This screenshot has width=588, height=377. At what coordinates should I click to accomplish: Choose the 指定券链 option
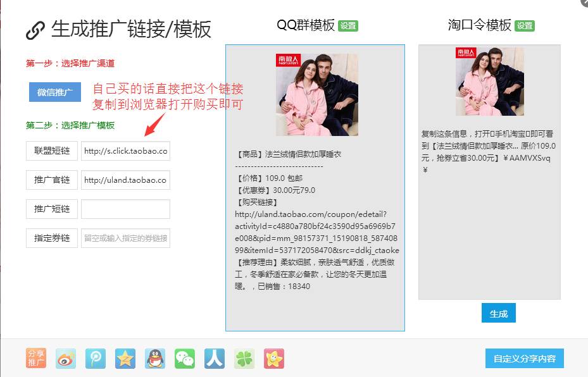pyautogui.click(x=52, y=238)
